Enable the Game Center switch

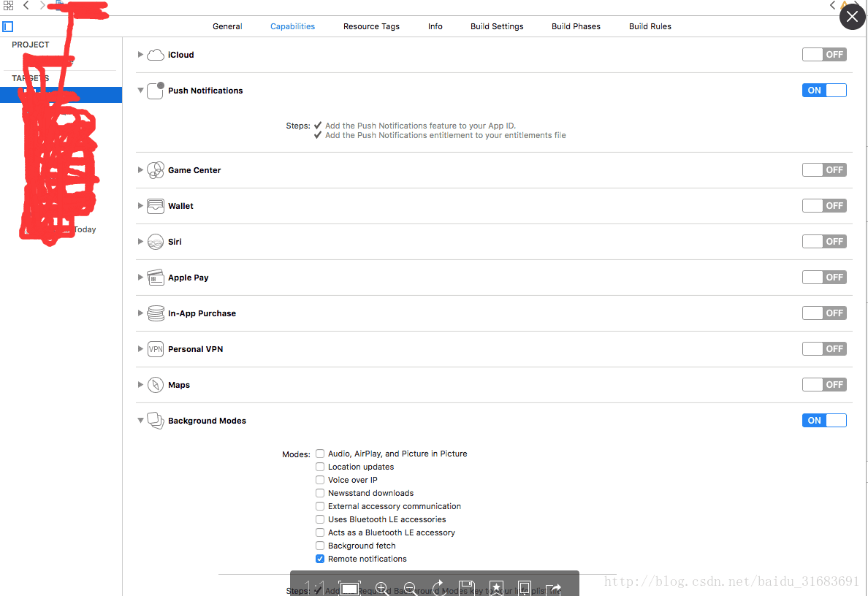click(x=824, y=170)
